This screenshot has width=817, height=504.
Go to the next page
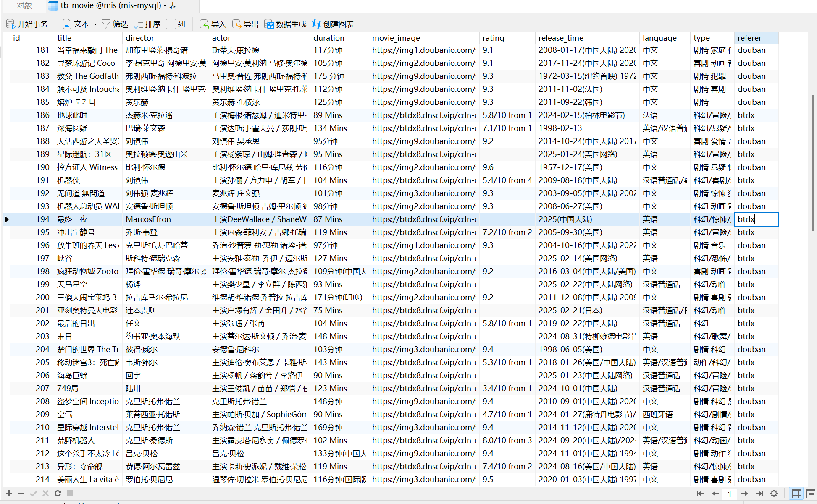pos(744,494)
